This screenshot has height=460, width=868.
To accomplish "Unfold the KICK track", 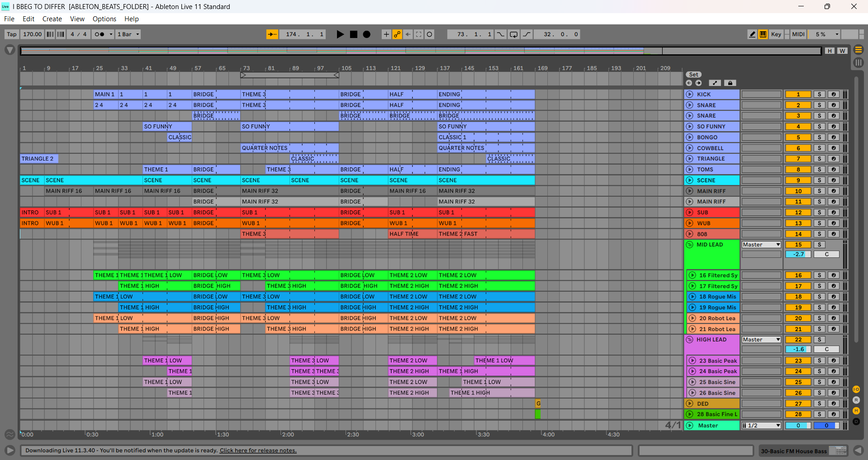I will 690,95.
